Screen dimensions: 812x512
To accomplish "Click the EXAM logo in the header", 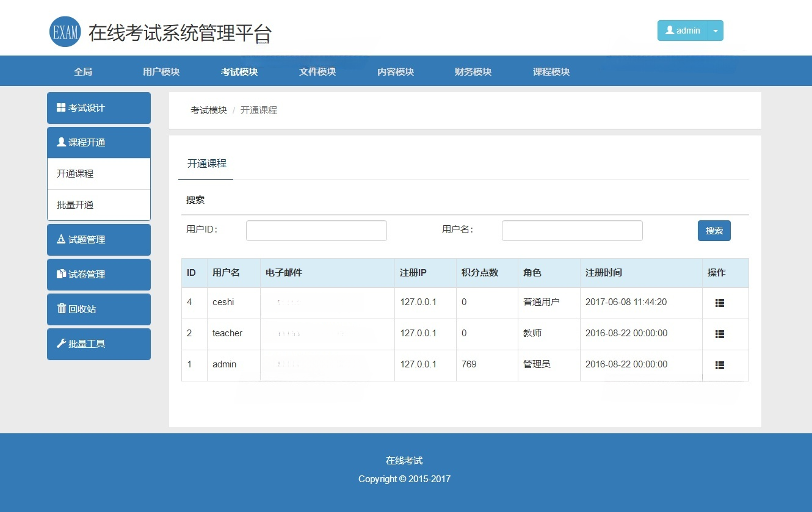I will click(64, 31).
